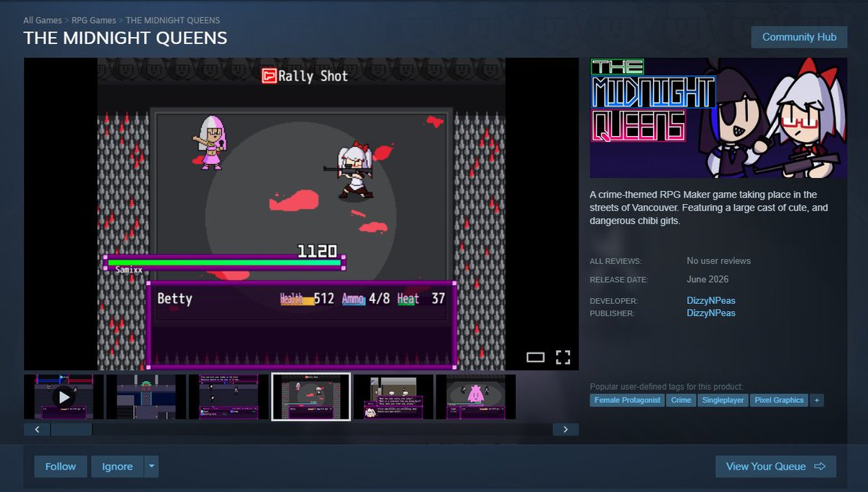Click the Female Protagonist tag
This screenshot has height=492, width=868.
click(x=627, y=400)
